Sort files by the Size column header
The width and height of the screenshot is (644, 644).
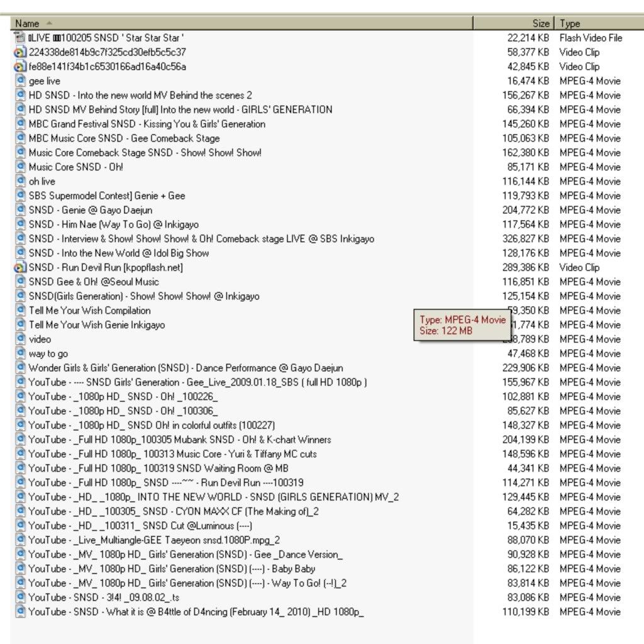[514, 23]
